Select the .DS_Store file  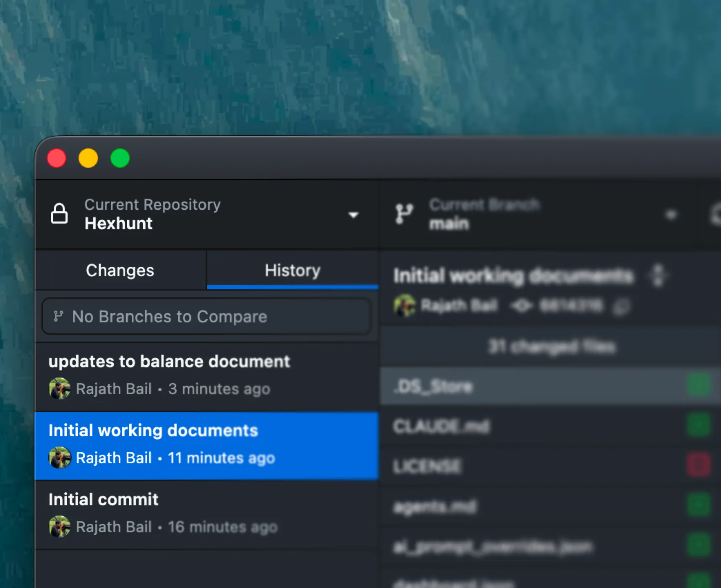[x=550, y=386]
